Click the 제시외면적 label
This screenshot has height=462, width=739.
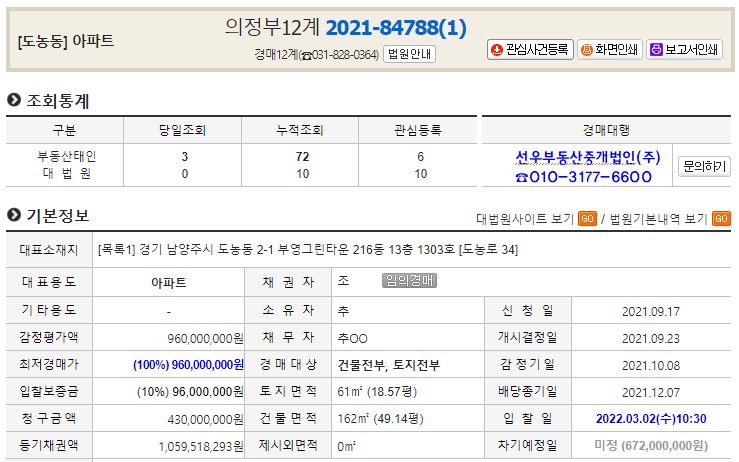288,445
